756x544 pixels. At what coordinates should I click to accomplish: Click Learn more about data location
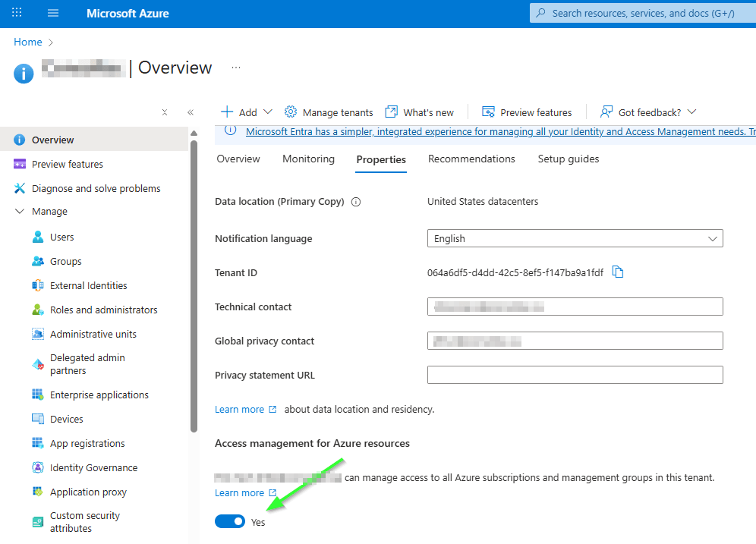click(245, 409)
